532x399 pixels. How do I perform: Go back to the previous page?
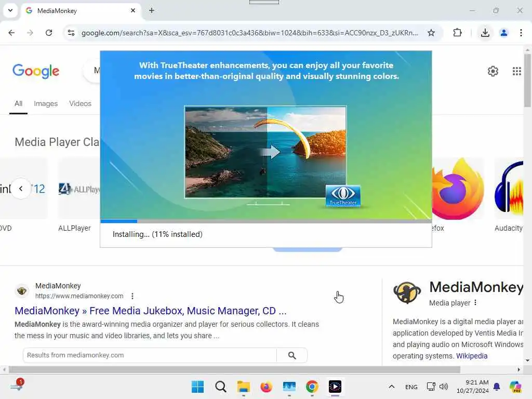coord(11,33)
